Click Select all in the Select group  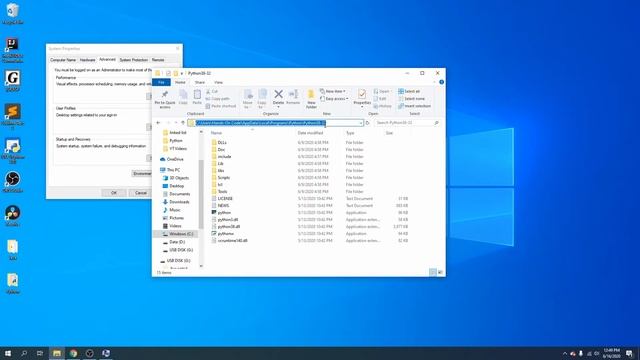[x=409, y=91]
